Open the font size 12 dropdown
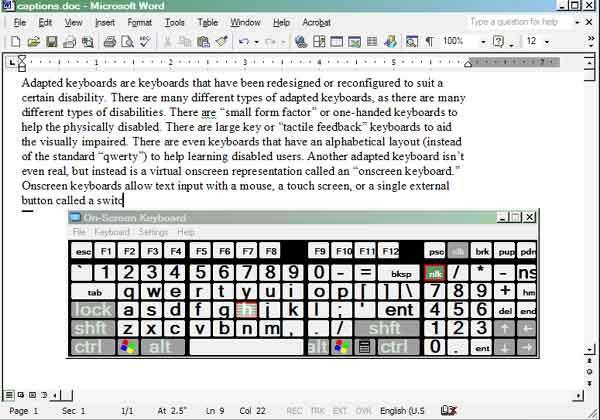The image size is (600, 420). click(547, 42)
